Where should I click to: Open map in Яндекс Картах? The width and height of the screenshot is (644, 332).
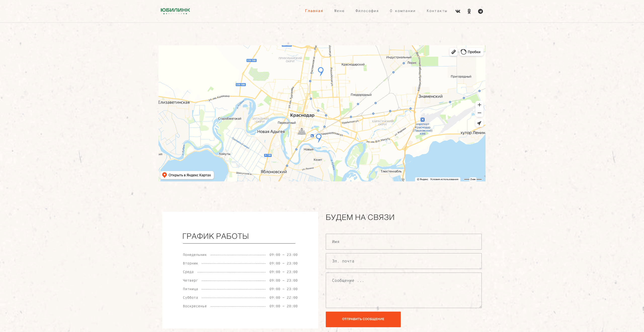[x=187, y=175]
